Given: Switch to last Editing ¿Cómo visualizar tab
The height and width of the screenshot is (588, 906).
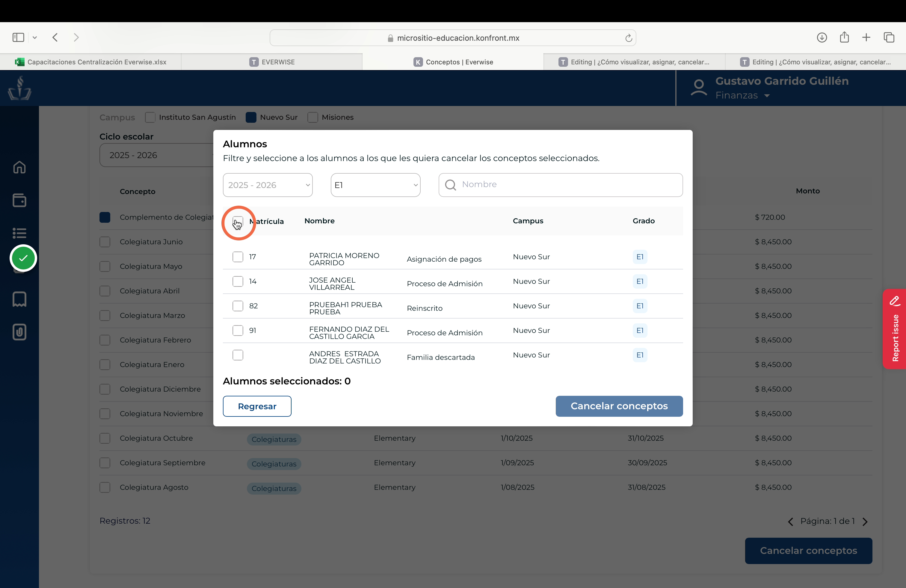Looking at the screenshot, I should pyautogui.click(x=816, y=62).
